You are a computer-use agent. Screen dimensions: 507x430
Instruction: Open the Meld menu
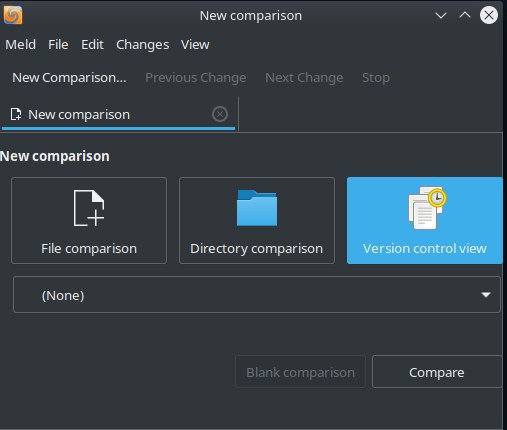tap(20, 44)
